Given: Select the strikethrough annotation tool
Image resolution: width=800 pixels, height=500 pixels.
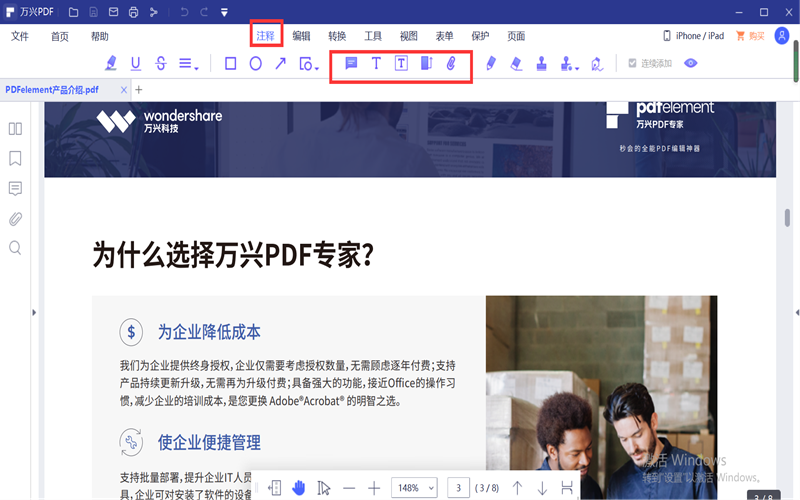Looking at the screenshot, I should click(x=161, y=63).
